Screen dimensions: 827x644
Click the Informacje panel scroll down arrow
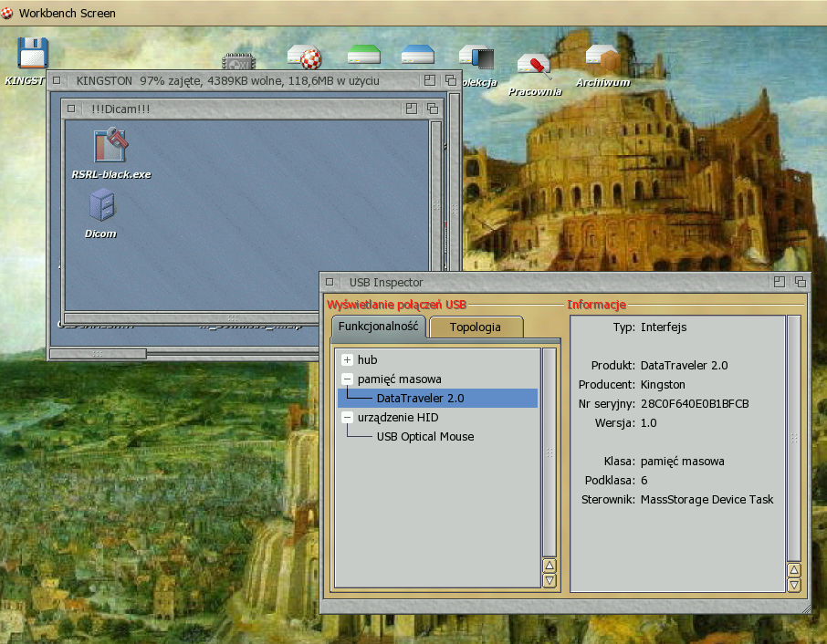tap(794, 585)
